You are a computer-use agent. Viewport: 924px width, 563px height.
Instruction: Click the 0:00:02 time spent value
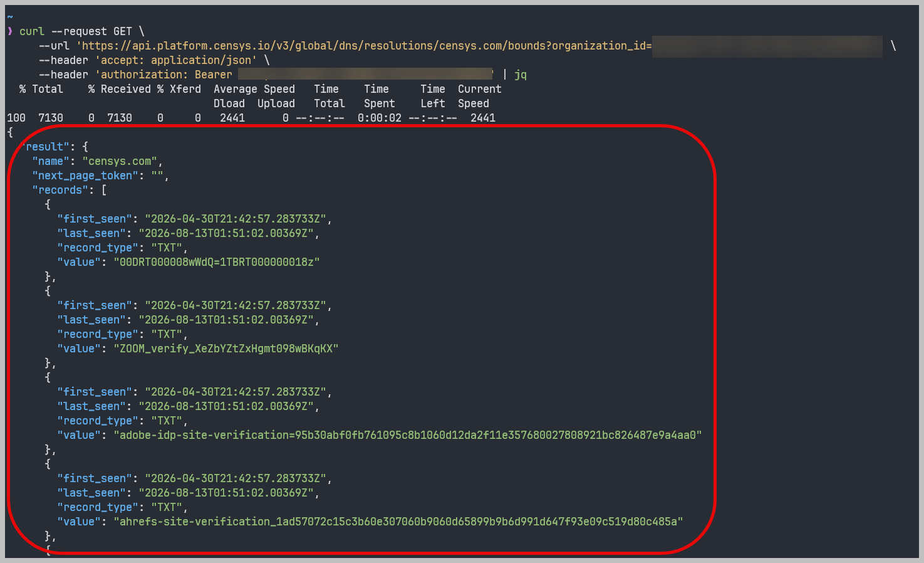pyautogui.click(x=380, y=118)
